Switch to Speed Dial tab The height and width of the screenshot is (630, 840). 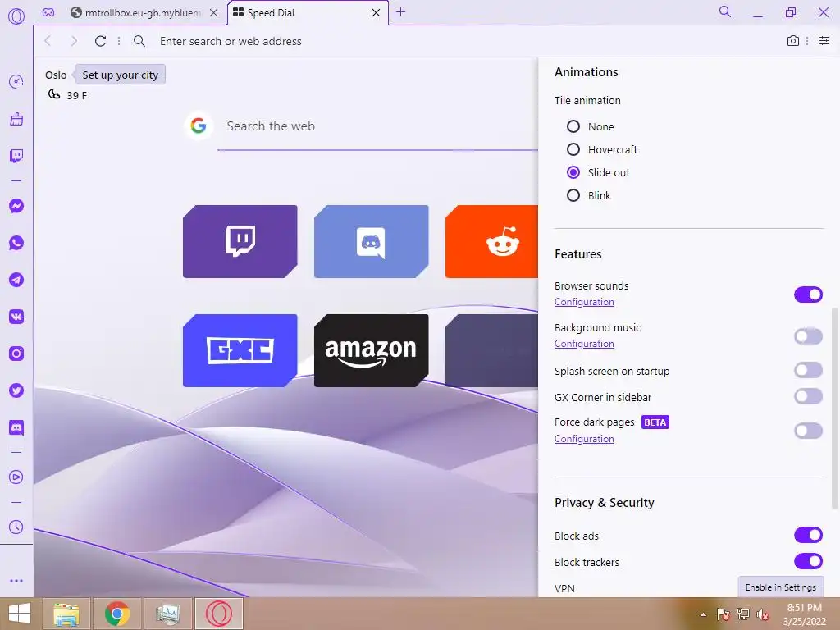[x=308, y=13]
